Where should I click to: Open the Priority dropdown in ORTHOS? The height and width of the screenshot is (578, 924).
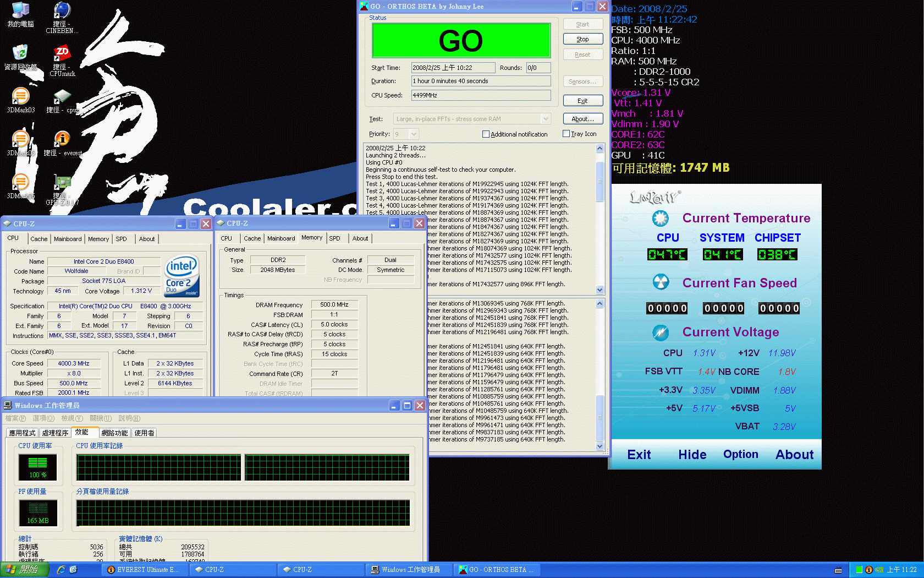414,134
